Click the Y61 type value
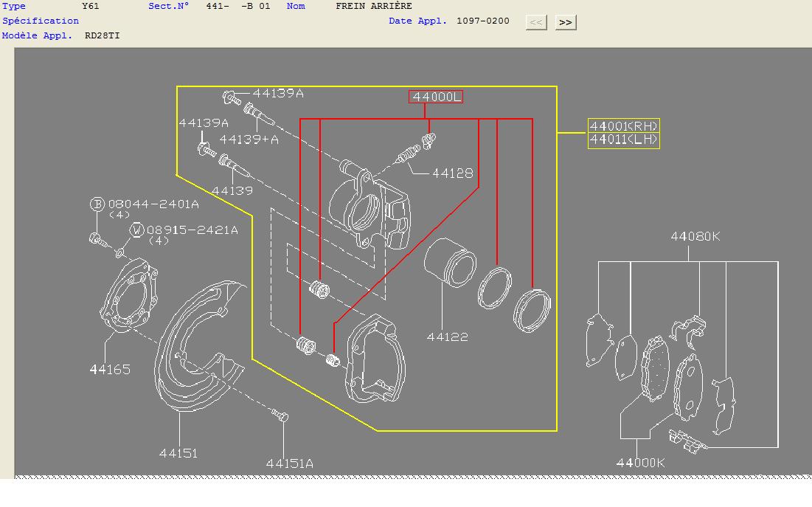 pos(91,6)
